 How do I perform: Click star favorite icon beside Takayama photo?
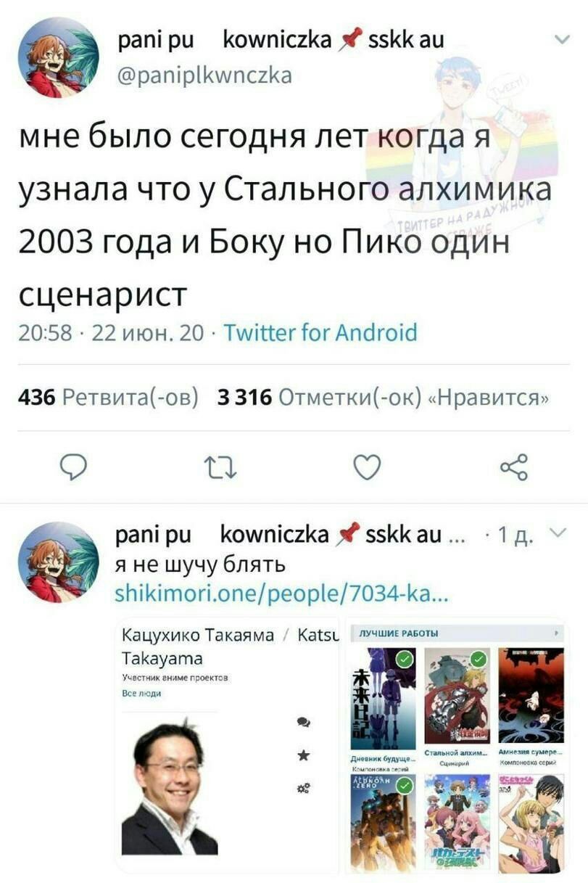(x=304, y=756)
